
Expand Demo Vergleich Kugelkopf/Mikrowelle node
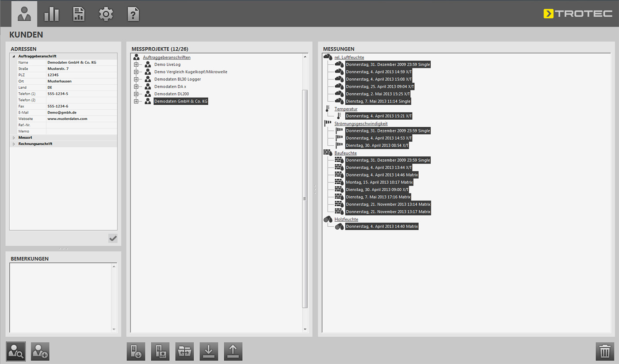136,72
